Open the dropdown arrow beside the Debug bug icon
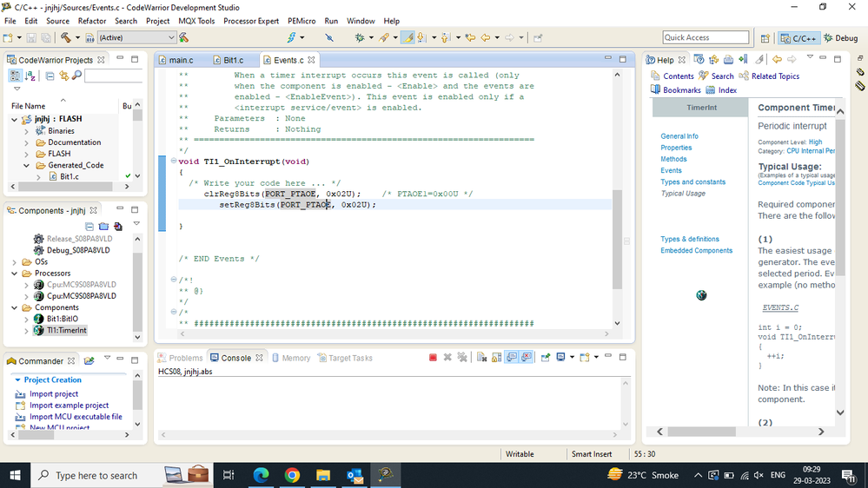The image size is (868, 488). pyautogui.click(x=371, y=37)
